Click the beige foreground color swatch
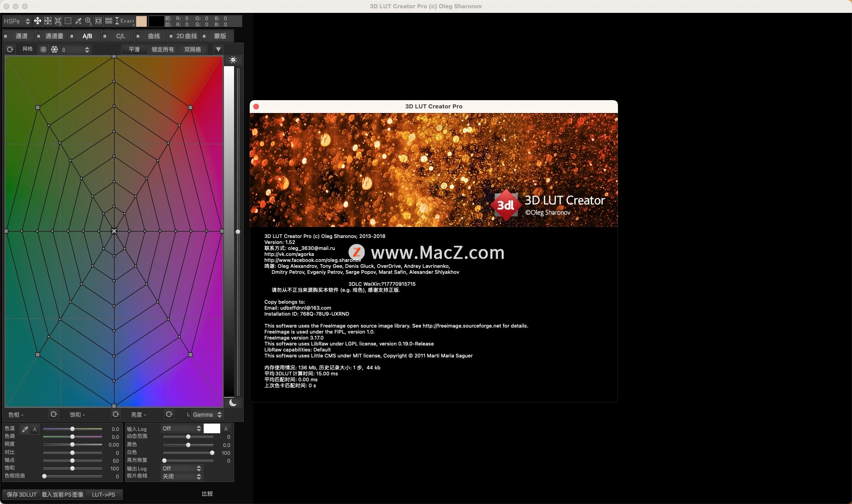Screen dimensions: 852x504 coord(142,21)
